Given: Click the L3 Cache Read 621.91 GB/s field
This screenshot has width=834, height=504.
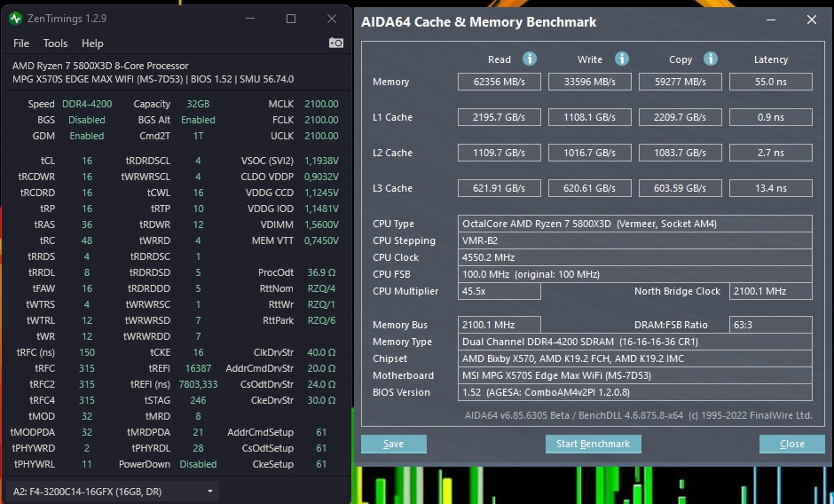Looking at the screenshot, I should tap(500, 188).
